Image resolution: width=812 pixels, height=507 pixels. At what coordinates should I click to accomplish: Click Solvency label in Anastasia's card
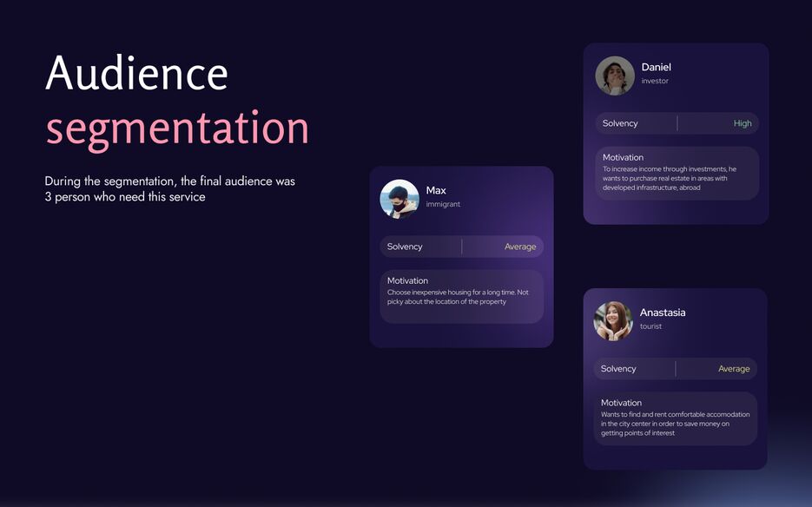pos(618,369)
